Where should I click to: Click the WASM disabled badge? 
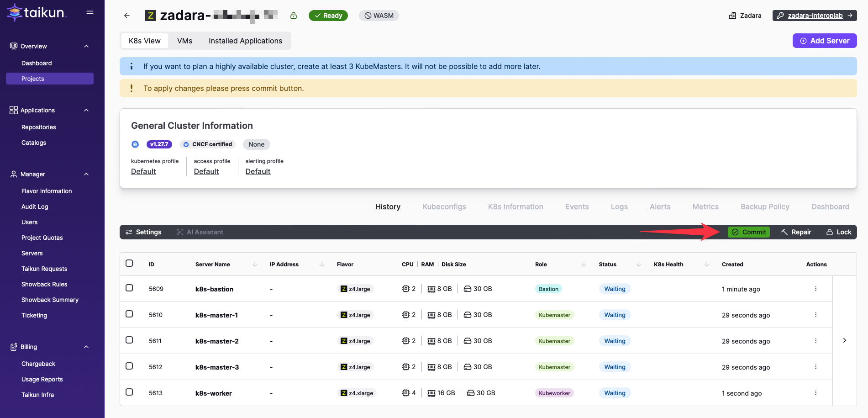(379, 16)
